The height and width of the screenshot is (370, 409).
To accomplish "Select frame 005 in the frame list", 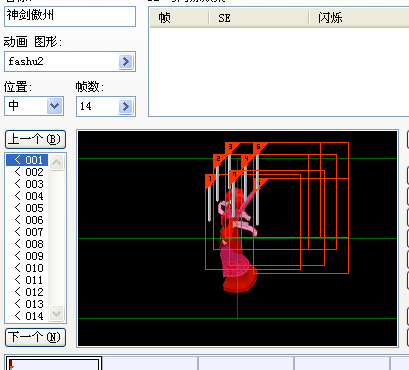I will pos(27,208).
